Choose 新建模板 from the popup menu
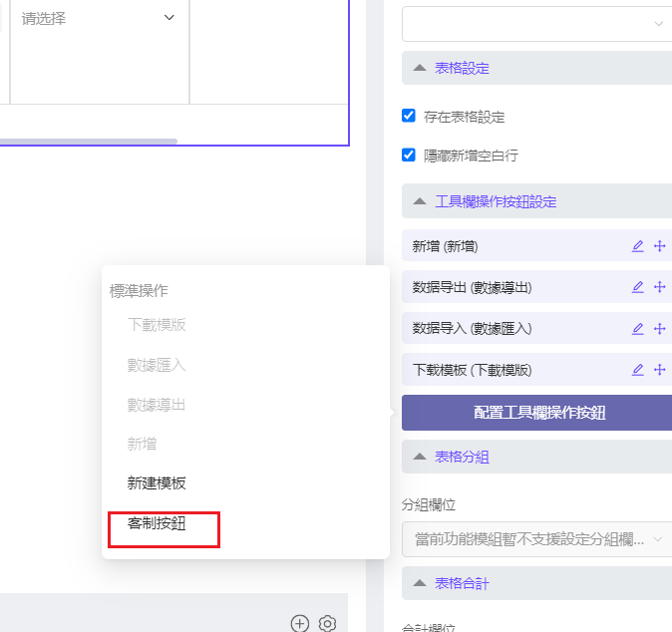The height and width of the screenshot is (632, 672). [x=157, y=483]
